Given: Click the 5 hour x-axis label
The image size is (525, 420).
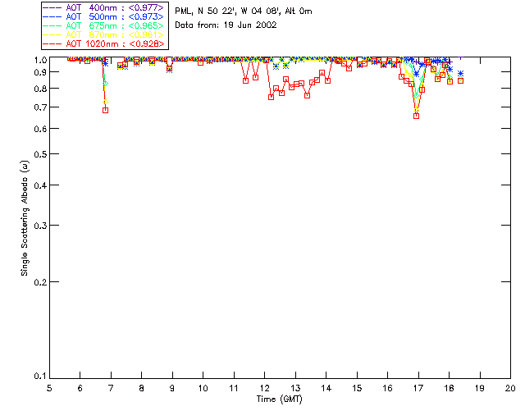Looking at the screenshot, I should tap(49, 388).
